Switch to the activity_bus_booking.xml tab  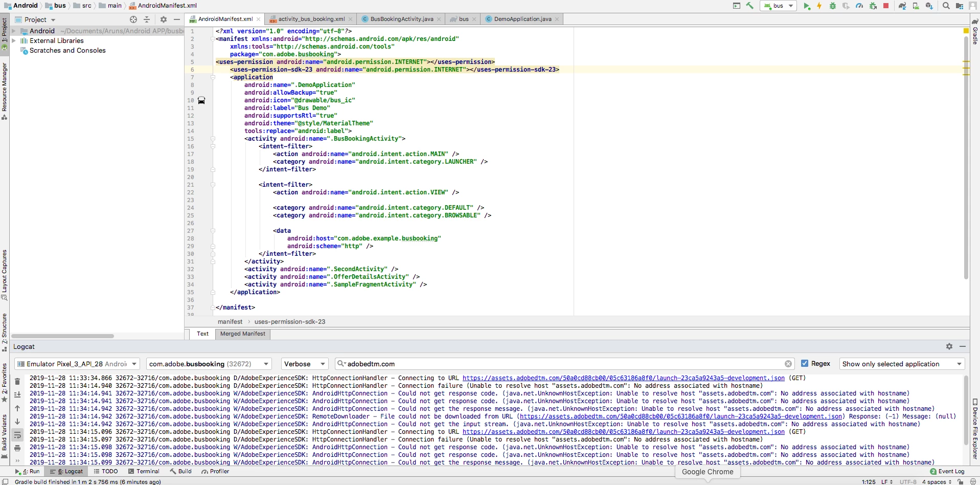pyautogui.click(x=311, y=19)
